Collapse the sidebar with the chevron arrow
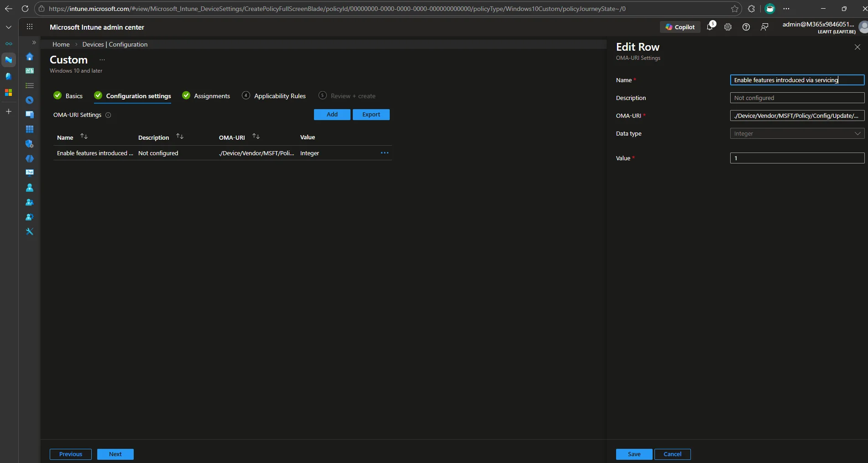This screenshot has width=868, height=463. coord(34,42)
